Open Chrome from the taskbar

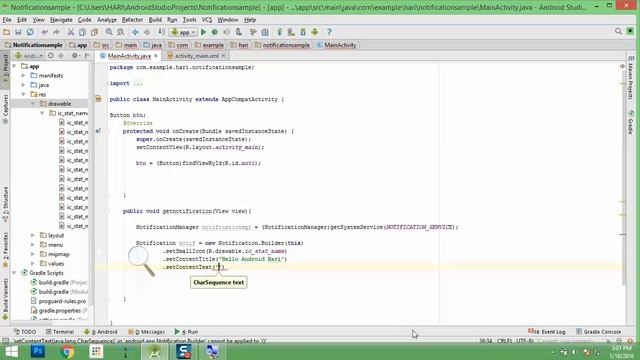pyautogui.click(x=67, y=351)
